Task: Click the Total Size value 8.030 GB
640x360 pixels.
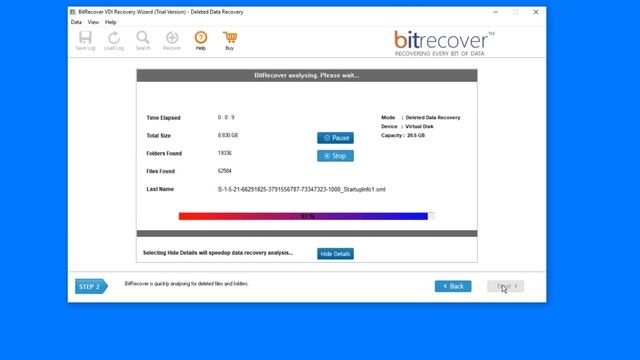Action: [x=228, y=135]
